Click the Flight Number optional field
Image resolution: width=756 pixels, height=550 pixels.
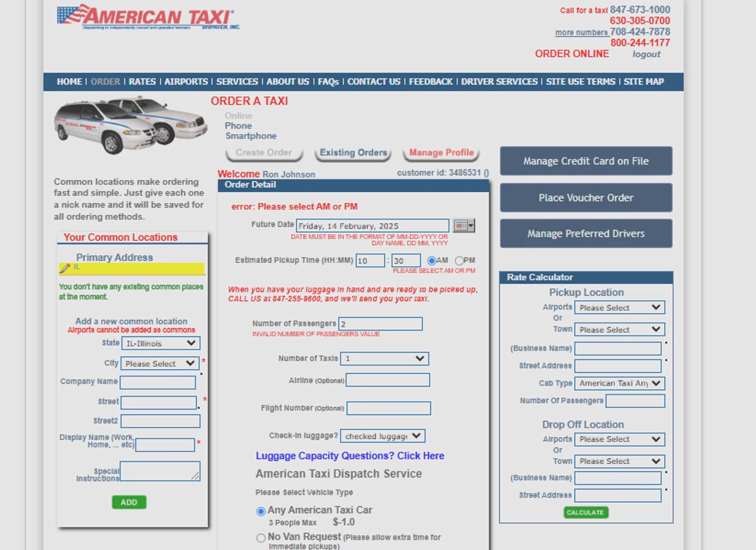(389, 408)
